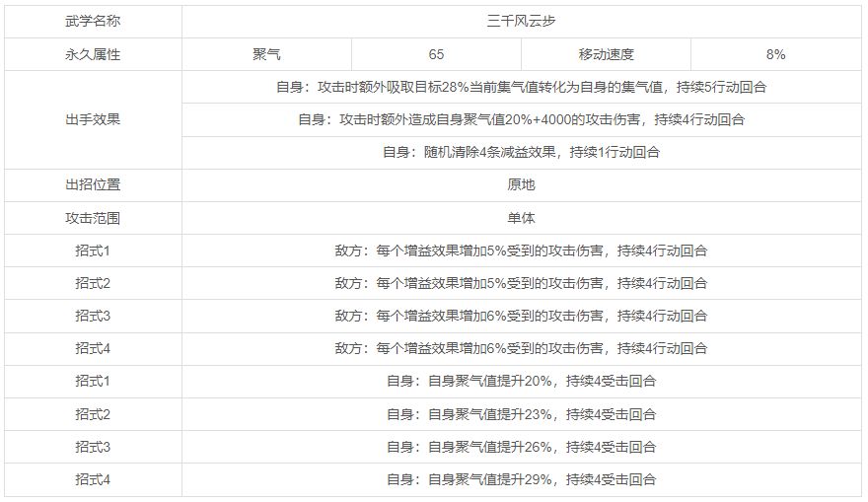Click 招式3 label of the 敌方 6% row
868x502 pixels.
(x=93, y=316)
